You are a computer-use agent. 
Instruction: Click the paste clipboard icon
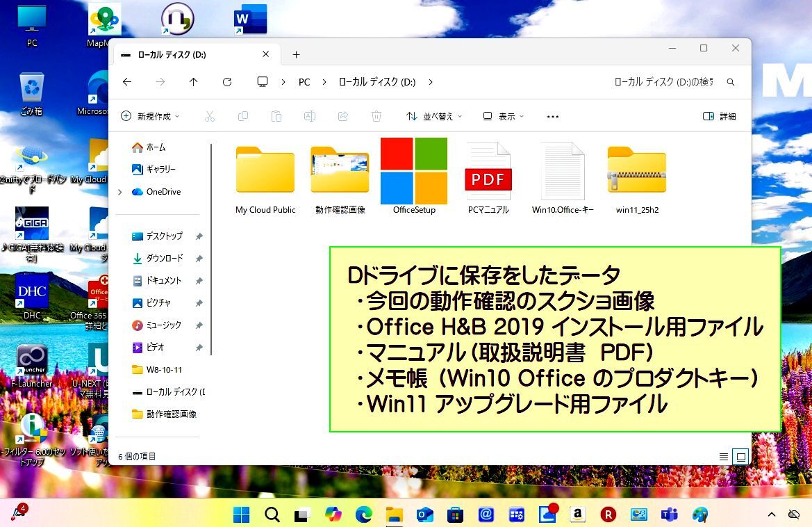[x=276, y=116]
